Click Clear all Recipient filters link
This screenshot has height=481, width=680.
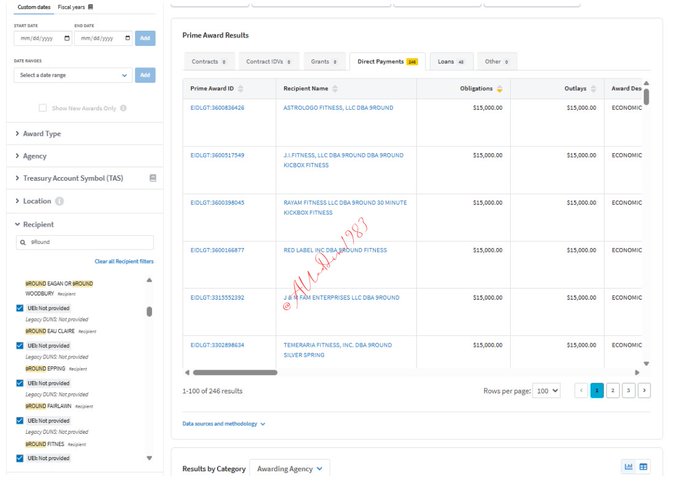coord(124,261)
